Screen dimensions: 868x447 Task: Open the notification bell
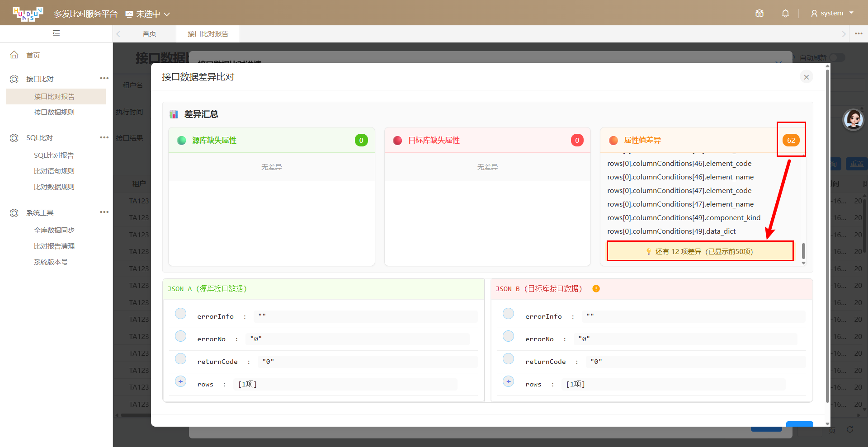click(785, 14)
